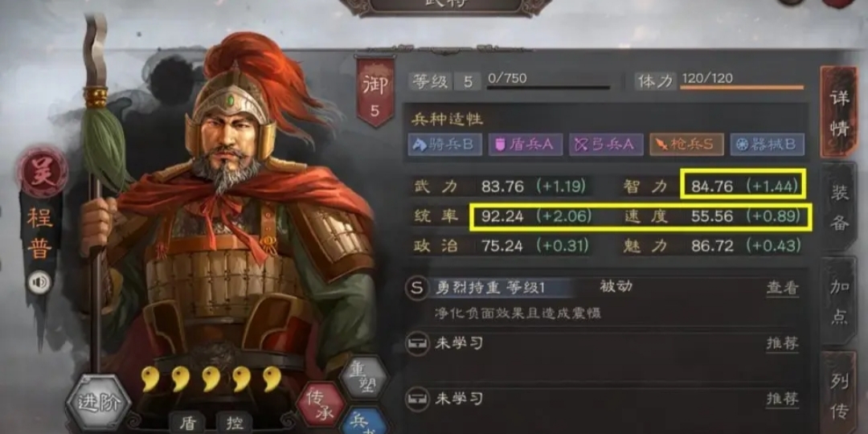Select the 骑兵B troop type icon
Viewport: 868px width, 434px height.
[445, 145]
